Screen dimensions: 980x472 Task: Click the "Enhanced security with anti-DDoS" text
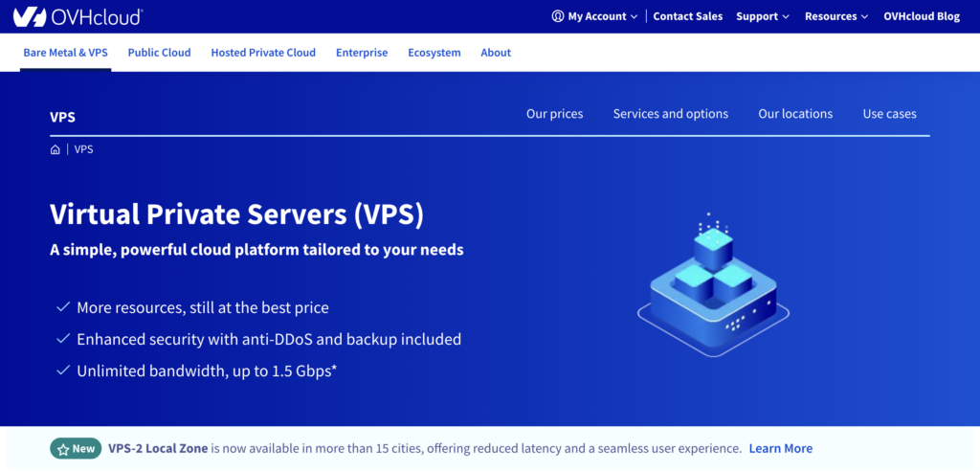[x=269, y=340]
